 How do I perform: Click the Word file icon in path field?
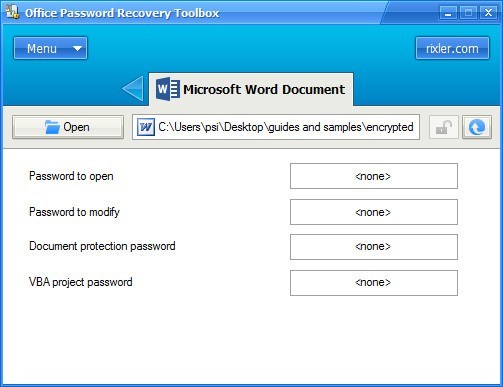point(146,127)
